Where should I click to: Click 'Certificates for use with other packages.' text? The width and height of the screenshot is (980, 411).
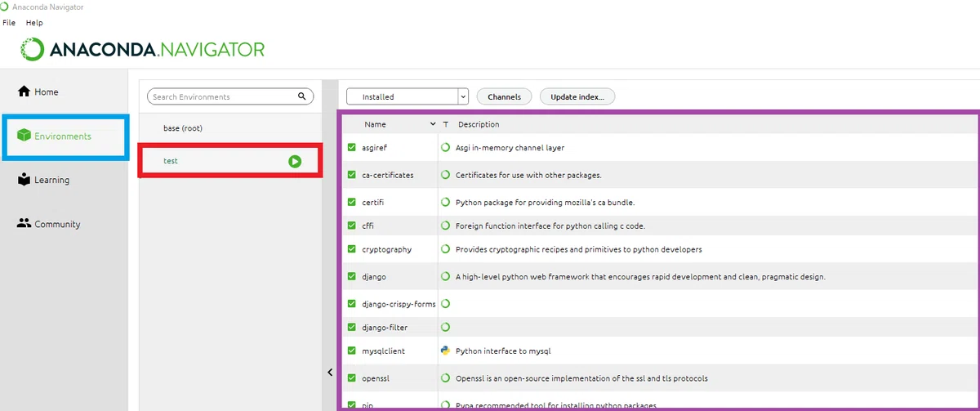point(529,175)
